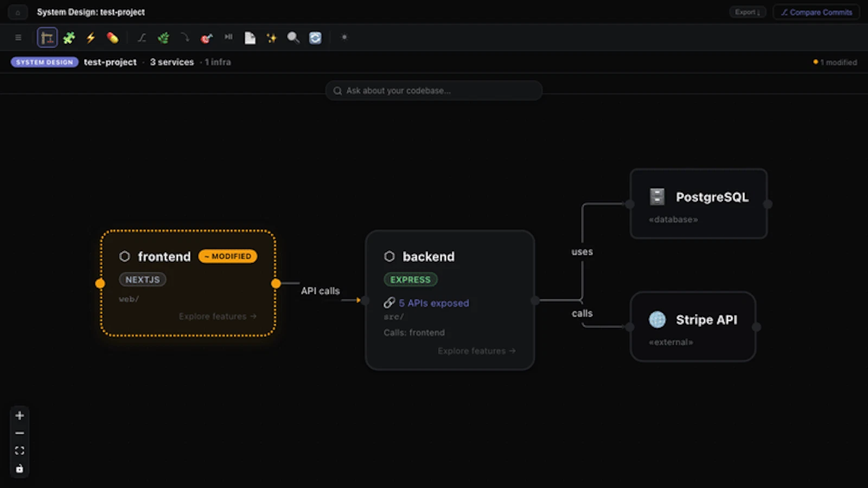The height and width of the screenshot is (488, 868).
Task: Click the curved arrow toolbar icon
Action: coord(185,37)
